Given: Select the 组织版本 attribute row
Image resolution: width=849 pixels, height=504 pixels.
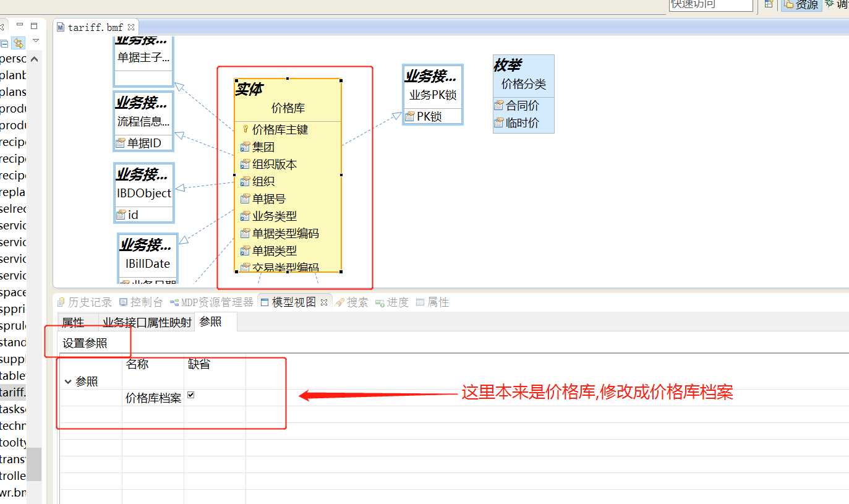Looking at the screenshot, I should (288, 164).
